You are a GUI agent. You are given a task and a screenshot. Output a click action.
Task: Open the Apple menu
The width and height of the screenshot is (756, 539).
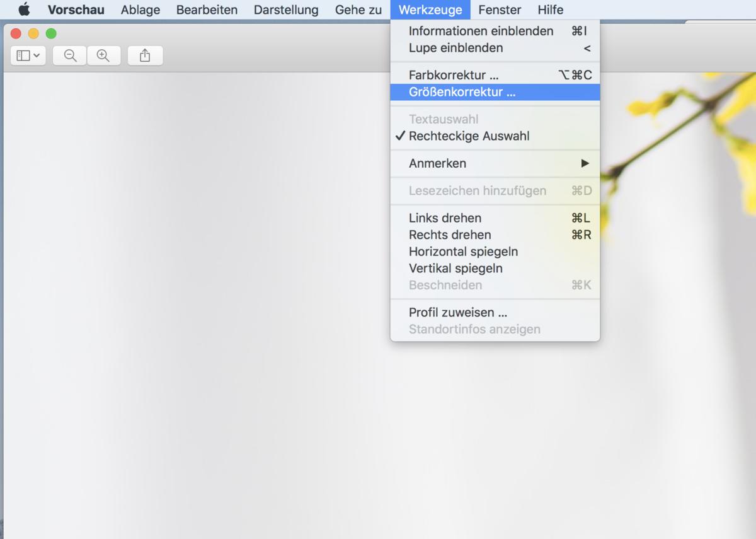pos(24,9)
